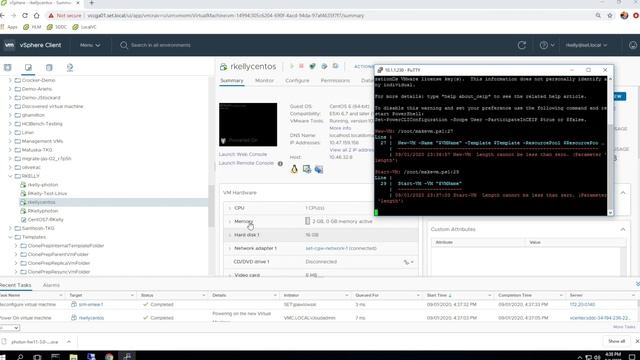Open Windows taskbar search

coord(20,357)
